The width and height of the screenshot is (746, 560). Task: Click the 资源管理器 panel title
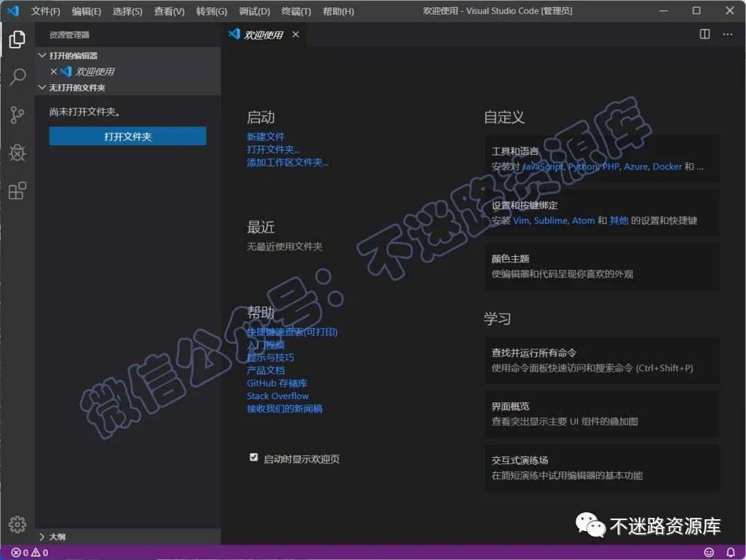tap(70, 35)
